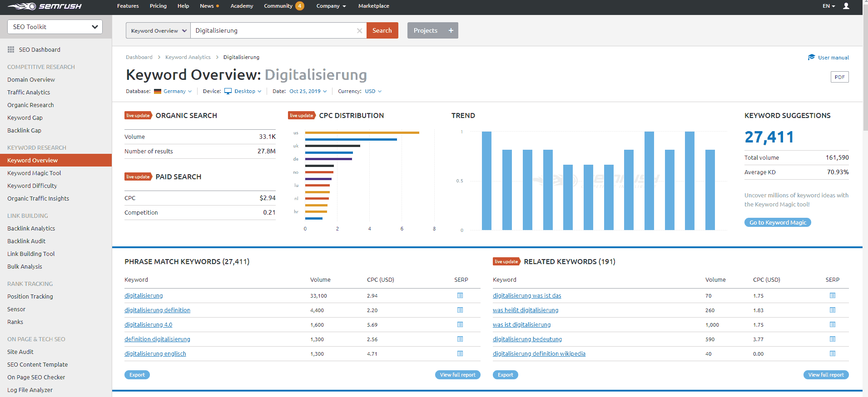
Task: Open the Marketplace menu item
Action: pos(374,6)
